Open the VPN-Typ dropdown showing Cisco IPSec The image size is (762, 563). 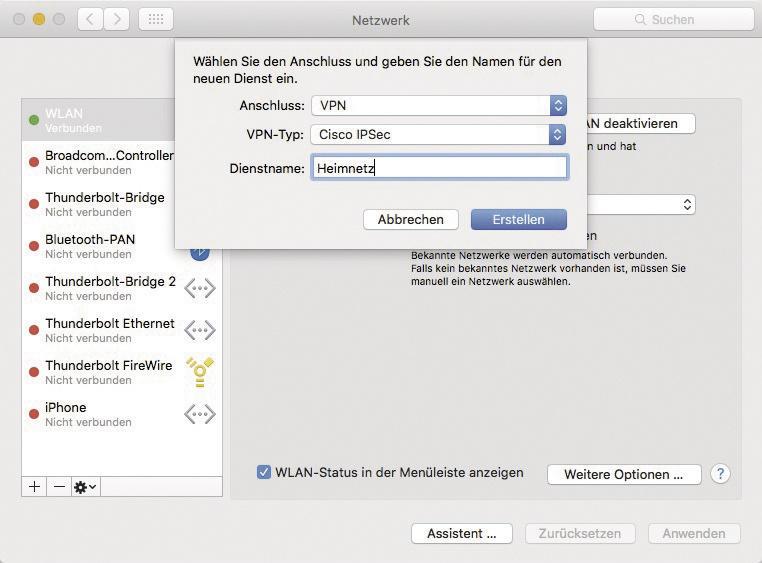coord(438,135)
